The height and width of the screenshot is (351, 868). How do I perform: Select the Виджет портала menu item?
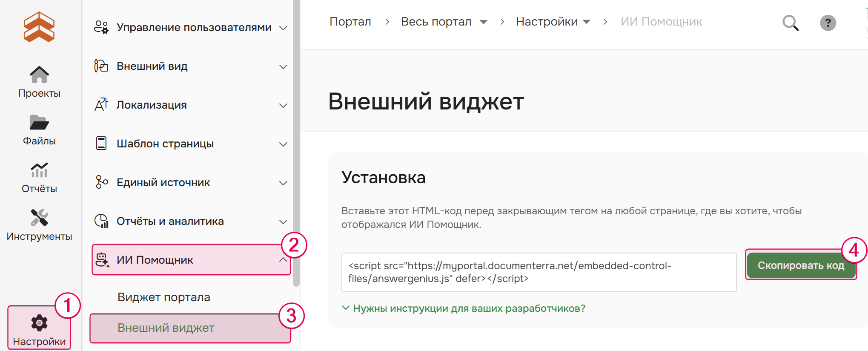164,297
